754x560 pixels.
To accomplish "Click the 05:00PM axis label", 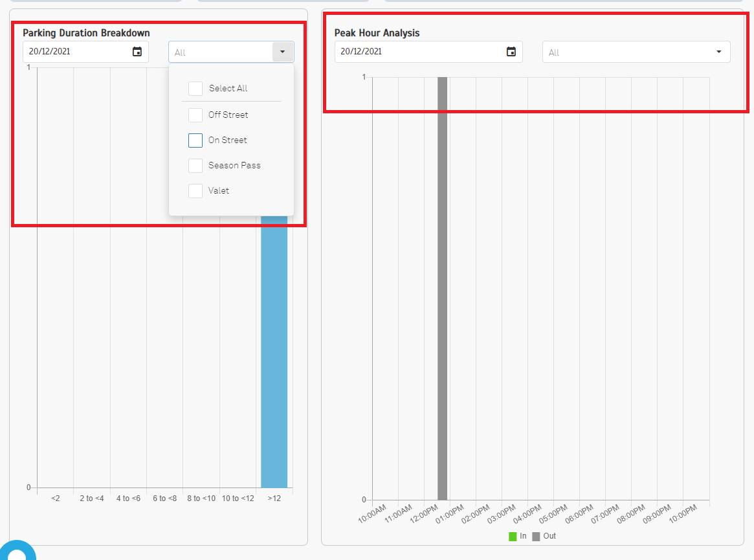I will (x=553, y=514).
